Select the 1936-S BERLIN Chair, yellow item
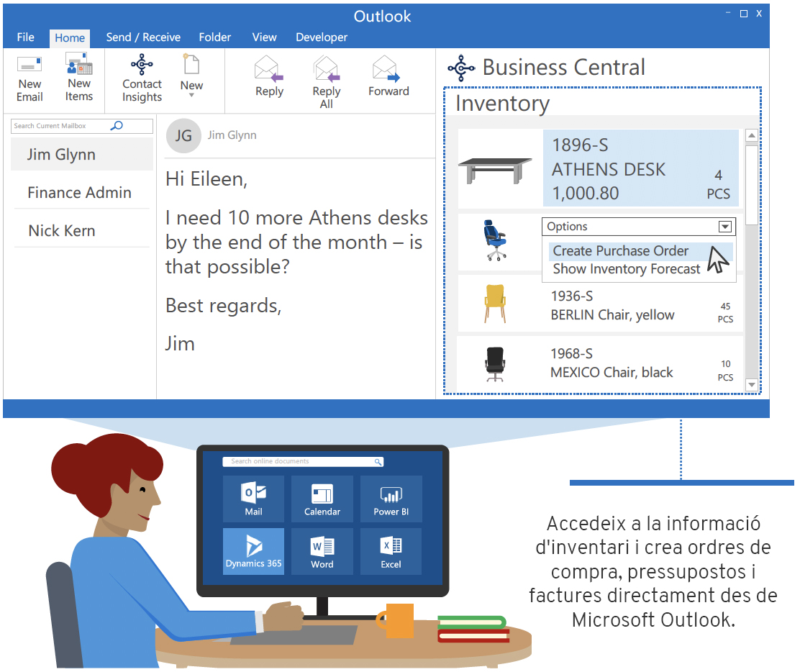The height and width of the screenshot is (672, 800). point(600,304)
